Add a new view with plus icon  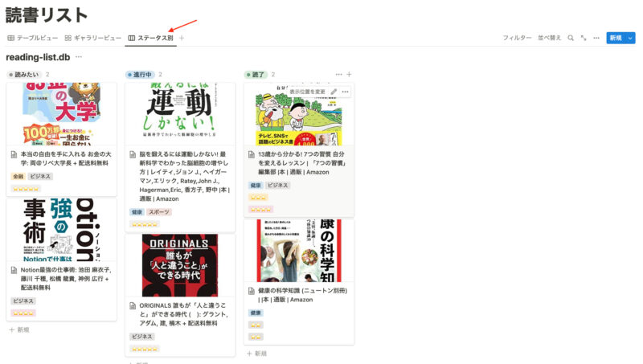click(182, 38)
